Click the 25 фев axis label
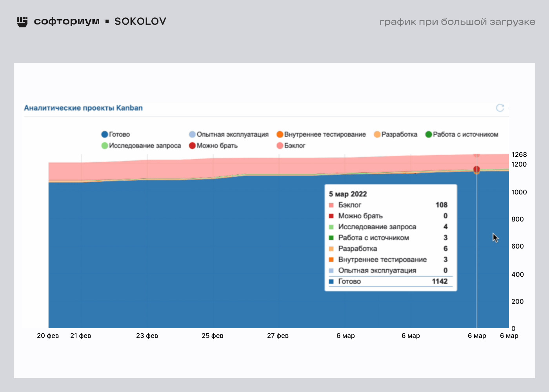This screenshot has height=392, width=549. (x=213, y=336)
